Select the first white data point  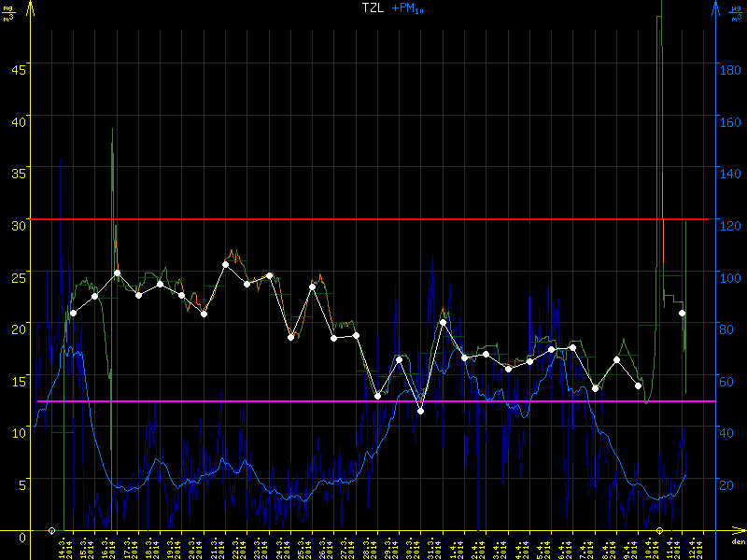[x=73, y=313]
